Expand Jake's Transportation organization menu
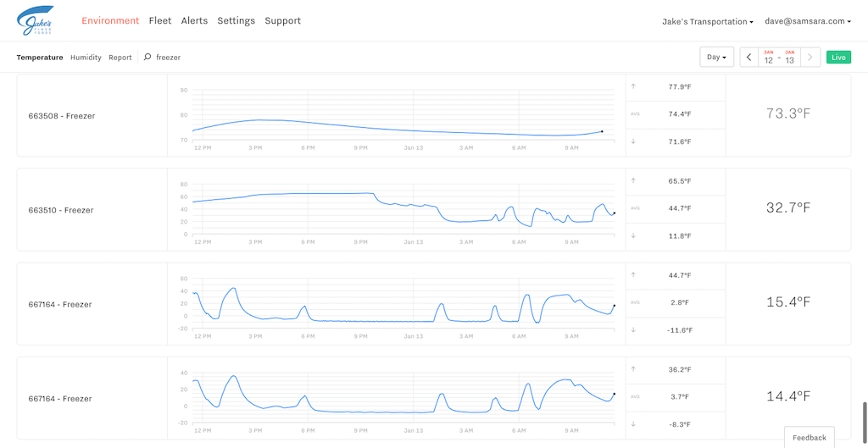This screenshot has width=868, height=448. pyautogui.click(x=708, y=21)
